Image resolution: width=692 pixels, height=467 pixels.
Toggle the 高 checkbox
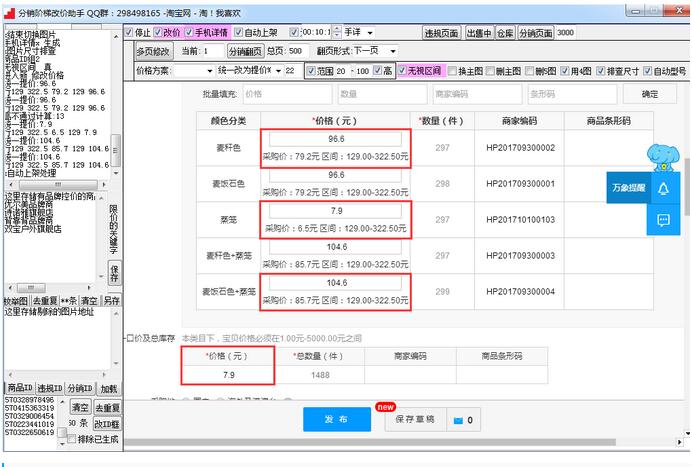pos(378,71)
